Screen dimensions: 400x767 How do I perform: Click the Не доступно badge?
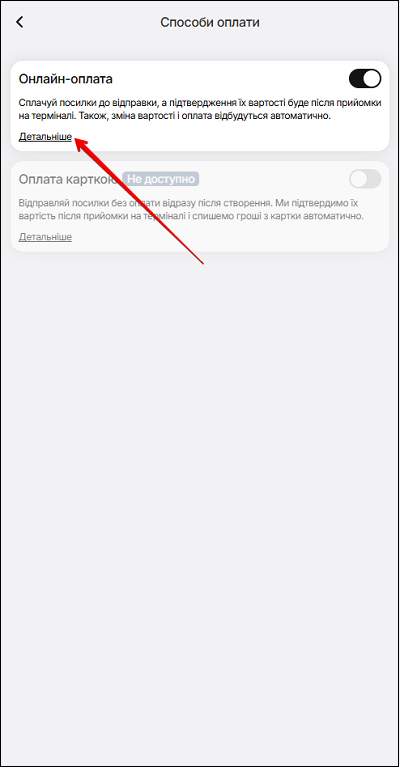(x=160, y=179)
